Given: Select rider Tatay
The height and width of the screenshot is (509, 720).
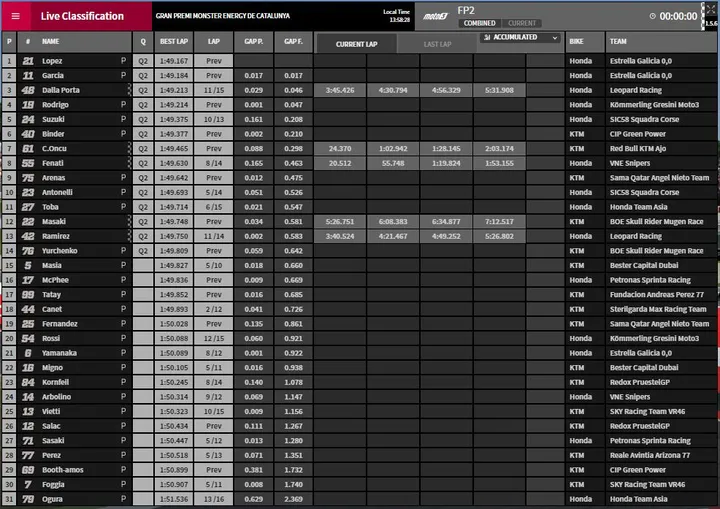Looking at the screenshot, I should click(51, 295).
